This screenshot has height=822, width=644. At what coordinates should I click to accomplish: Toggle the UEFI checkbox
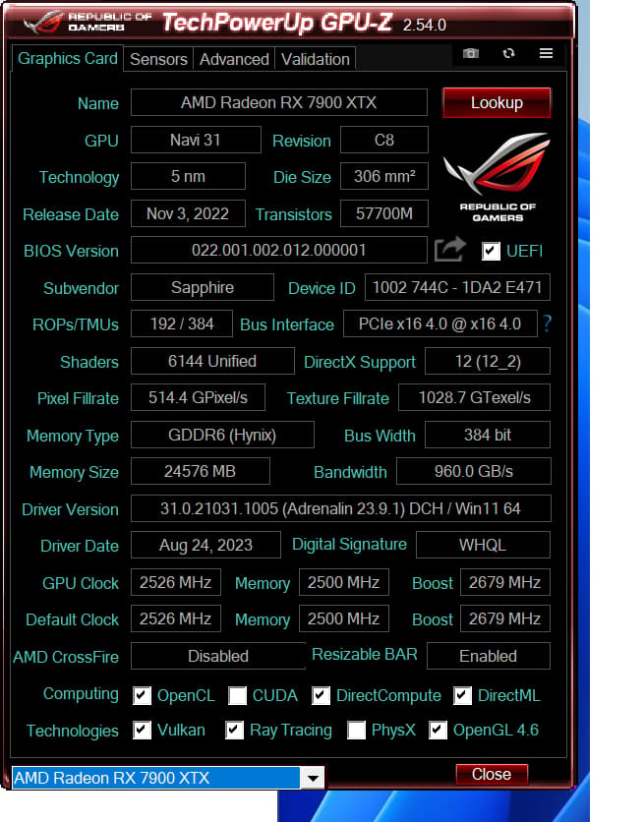point(491,251)
